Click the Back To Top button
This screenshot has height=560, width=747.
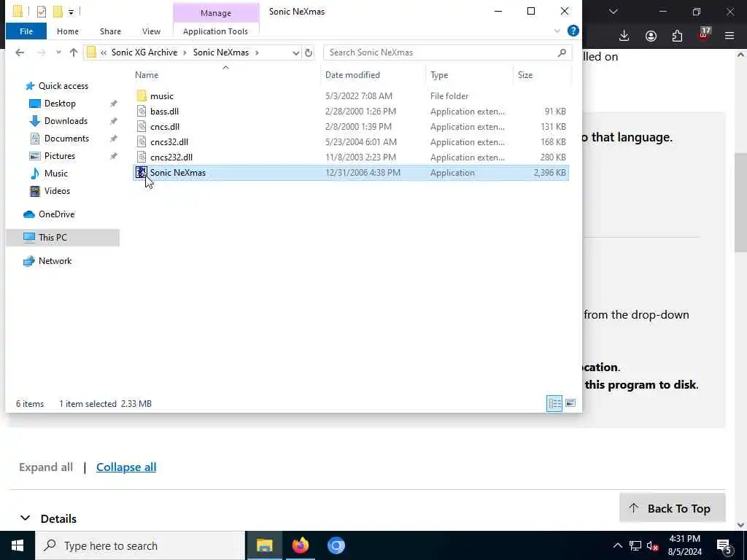tap(672, 508)
